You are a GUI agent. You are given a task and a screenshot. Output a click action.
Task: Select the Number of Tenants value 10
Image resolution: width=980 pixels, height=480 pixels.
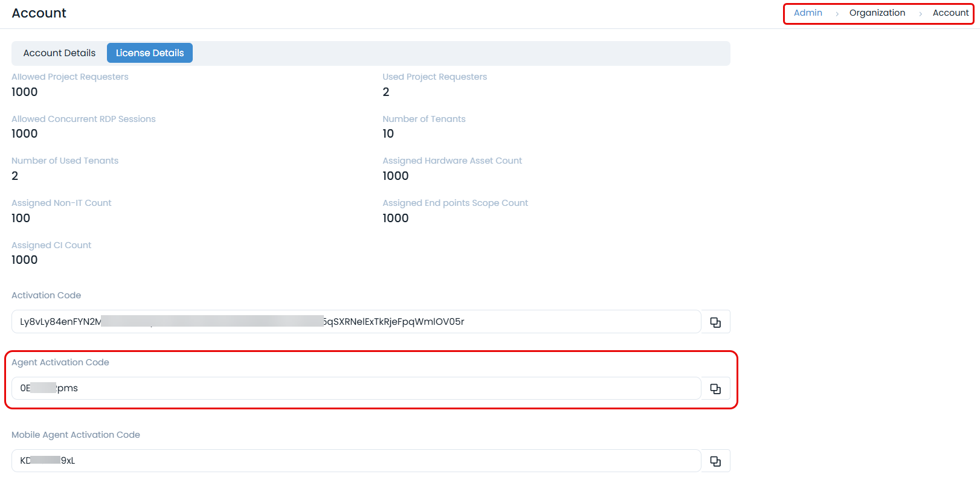click(388, 134)
